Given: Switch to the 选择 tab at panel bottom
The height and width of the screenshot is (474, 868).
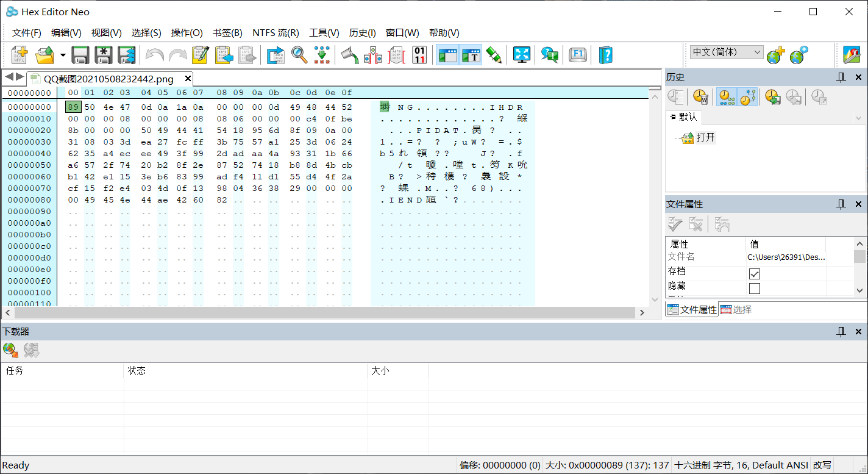Looking at the screenshot, I should pos(736,310).
